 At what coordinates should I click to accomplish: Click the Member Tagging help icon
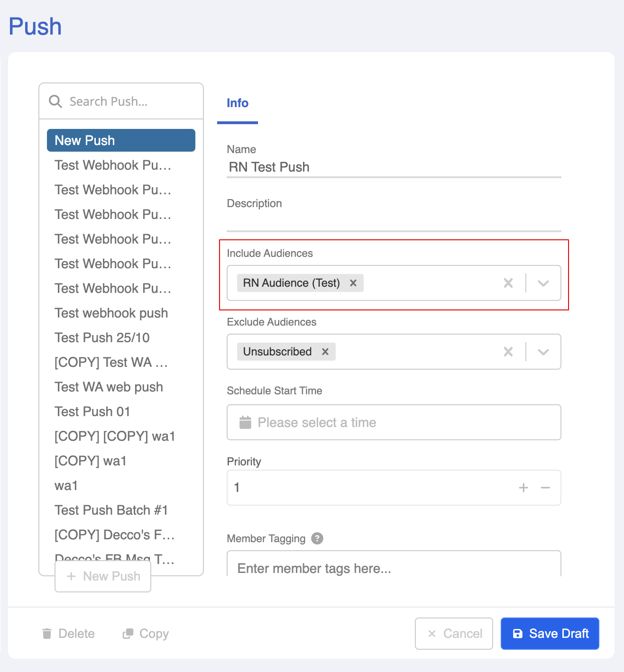317,538
